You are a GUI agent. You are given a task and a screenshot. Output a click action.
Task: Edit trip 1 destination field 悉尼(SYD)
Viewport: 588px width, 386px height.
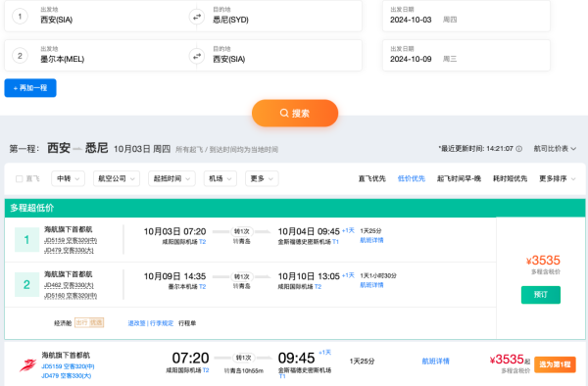(x=230, y=20)
